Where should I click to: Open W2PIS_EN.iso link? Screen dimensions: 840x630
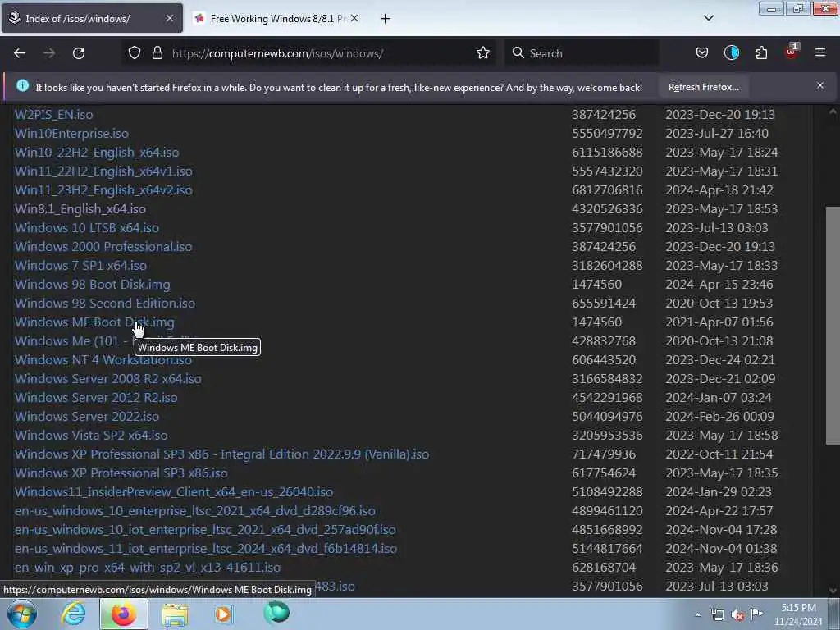(53, 115)
